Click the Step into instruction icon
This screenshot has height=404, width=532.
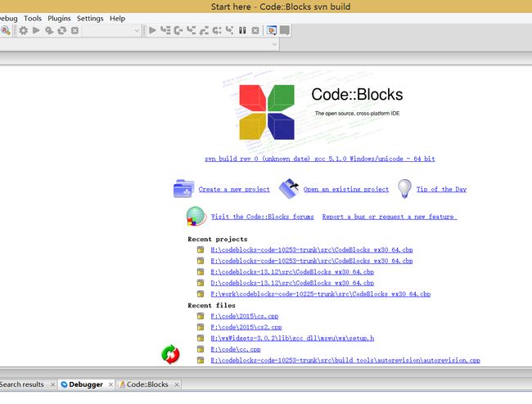230,30
